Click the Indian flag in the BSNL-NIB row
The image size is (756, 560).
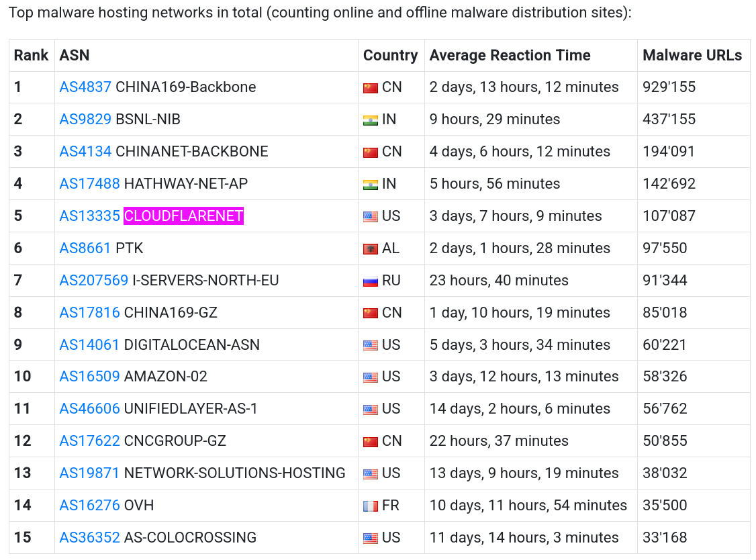click(x=370, y=120)
